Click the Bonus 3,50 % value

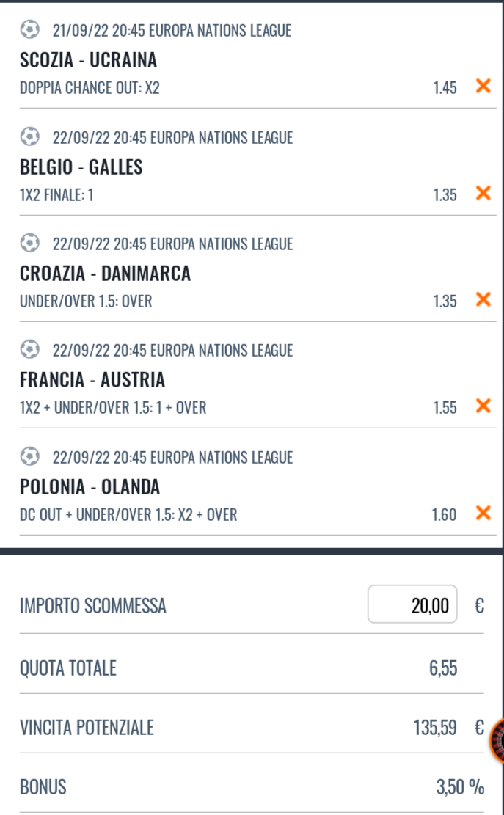click(x=460, y=788)
